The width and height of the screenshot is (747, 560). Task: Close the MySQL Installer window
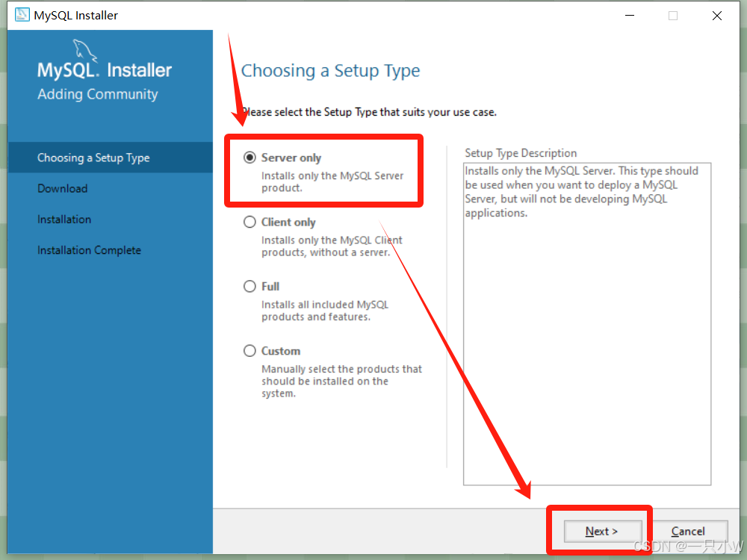(x=717, y=16)
